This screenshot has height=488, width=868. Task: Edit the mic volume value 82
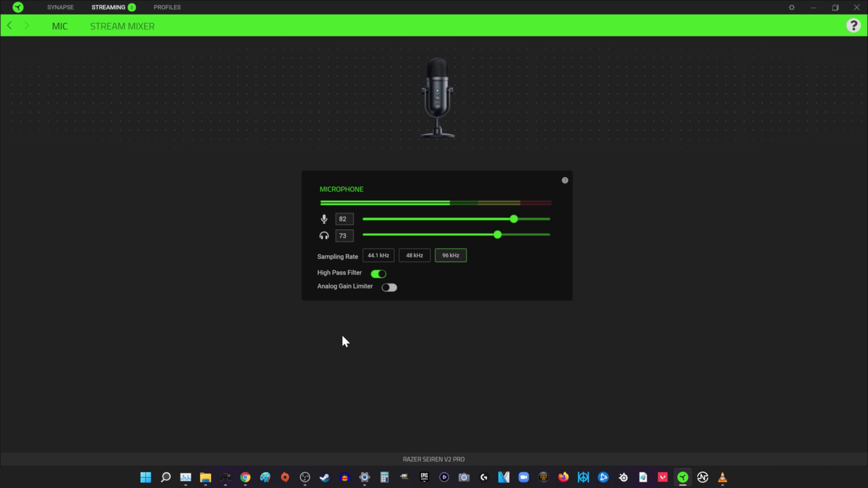coord(344,219)
